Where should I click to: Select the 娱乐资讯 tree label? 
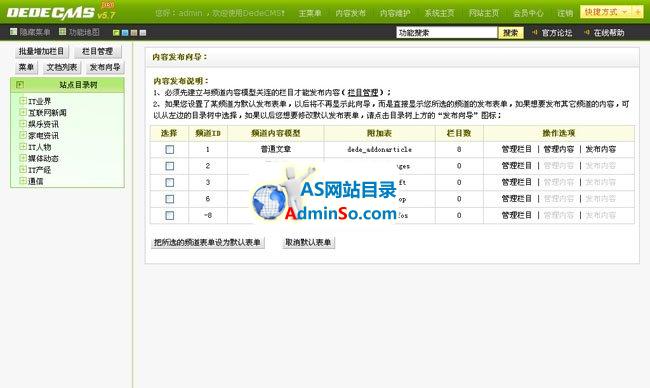point(43,124)
